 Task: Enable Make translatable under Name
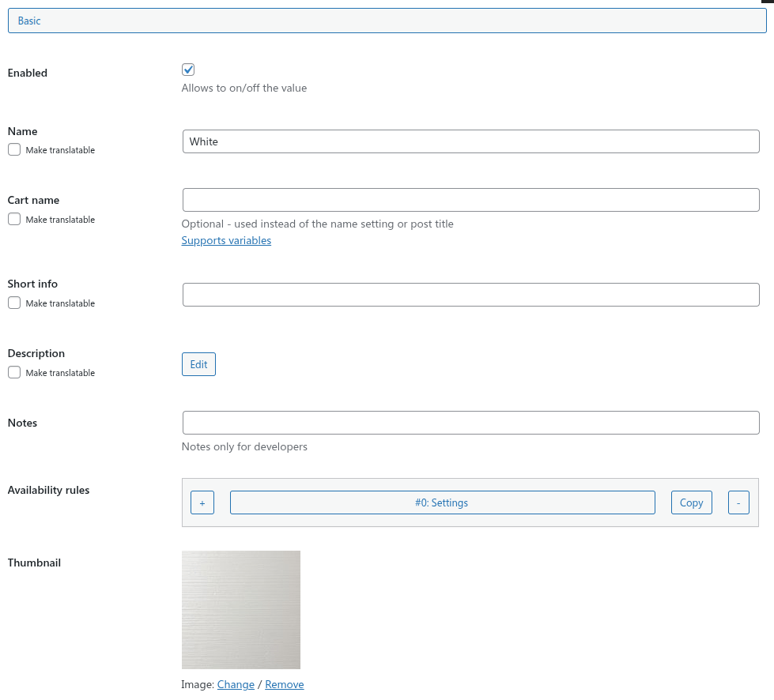[14, 149]
